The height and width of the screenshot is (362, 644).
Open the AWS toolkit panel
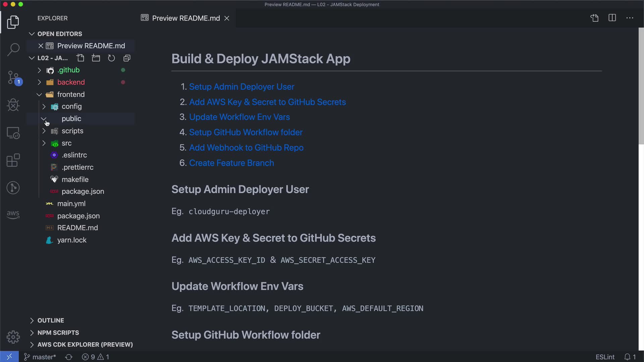coord(13,214)
